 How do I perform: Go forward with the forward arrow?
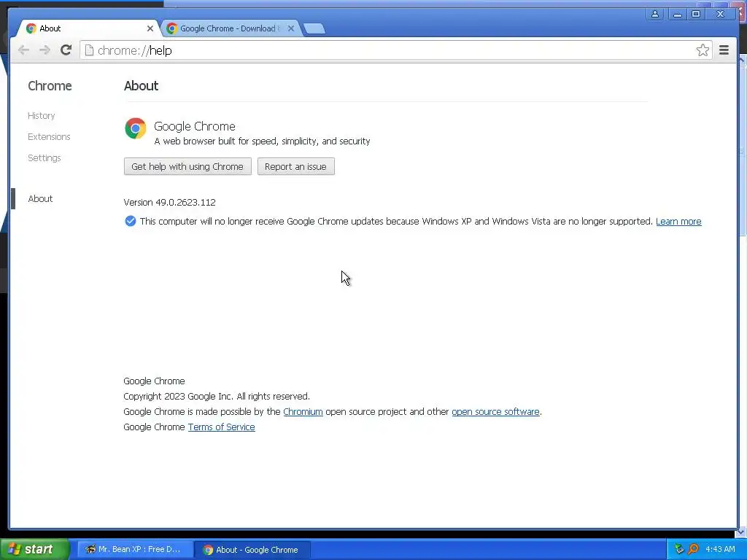(x=44, y=50)
